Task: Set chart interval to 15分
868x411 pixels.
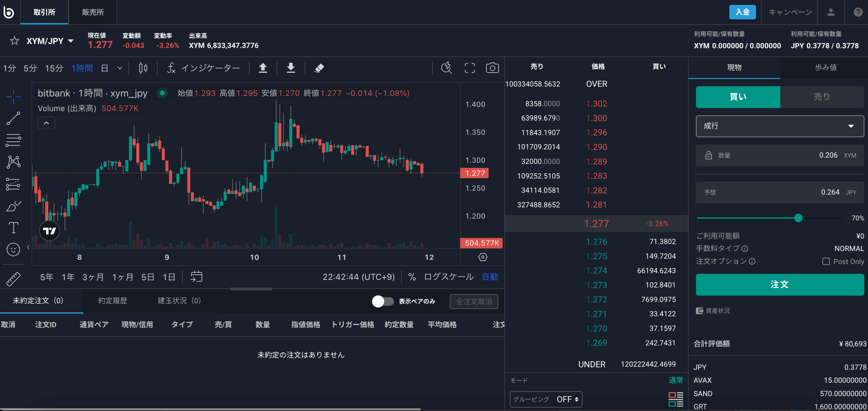Action: 54,68
